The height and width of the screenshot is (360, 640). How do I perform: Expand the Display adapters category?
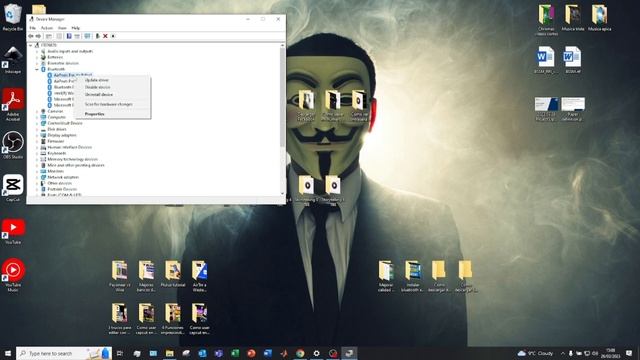click(37, 135)
